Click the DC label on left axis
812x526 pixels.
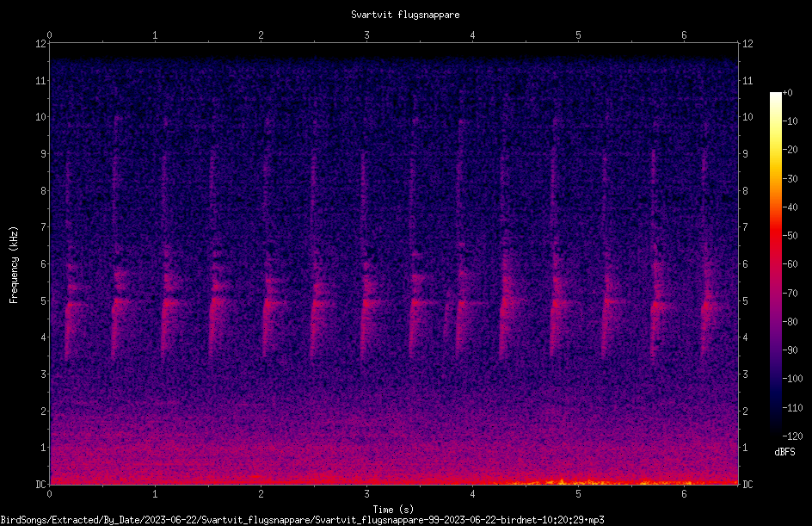[40, 484]
